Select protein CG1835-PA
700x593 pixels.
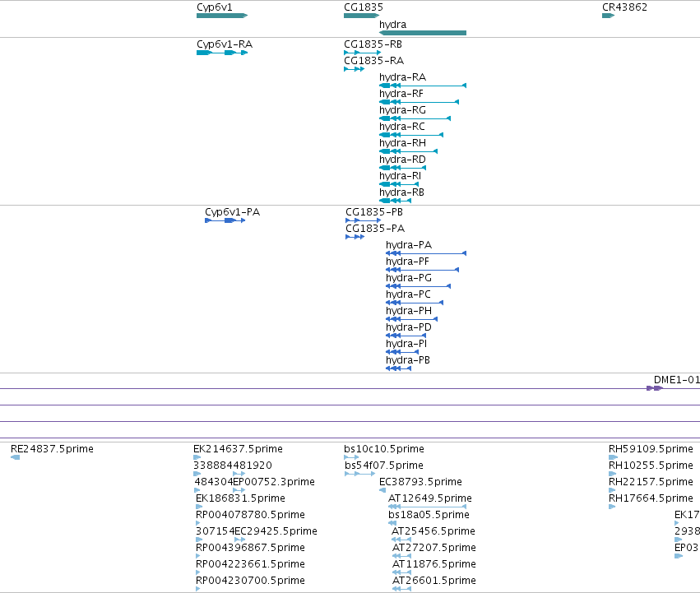point(355,237)
